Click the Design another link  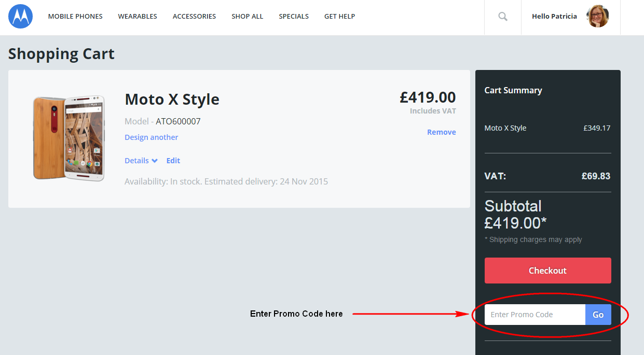151,137
